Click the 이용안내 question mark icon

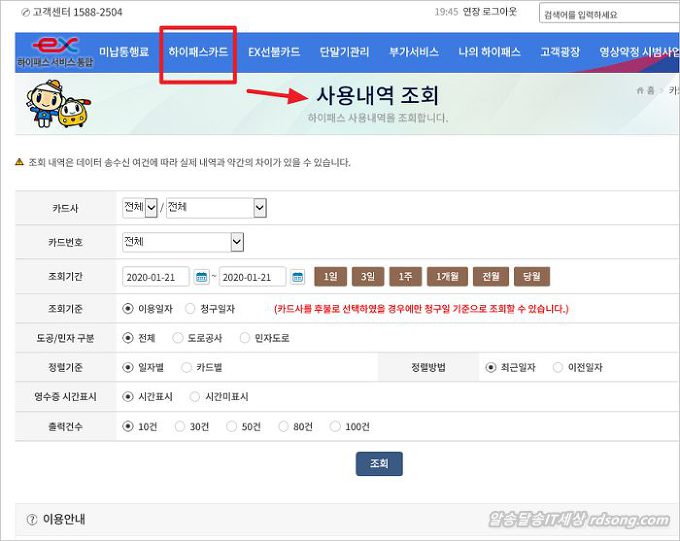(x=32, y=519)
